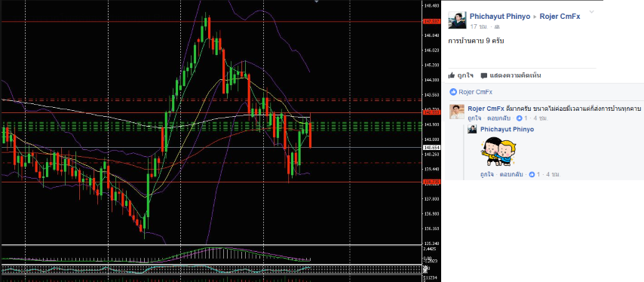This screenshot has height=282, width=644.
Task: Click the like reaction icon beside Rojer CmFx likers
Action: tap(453, 92)
